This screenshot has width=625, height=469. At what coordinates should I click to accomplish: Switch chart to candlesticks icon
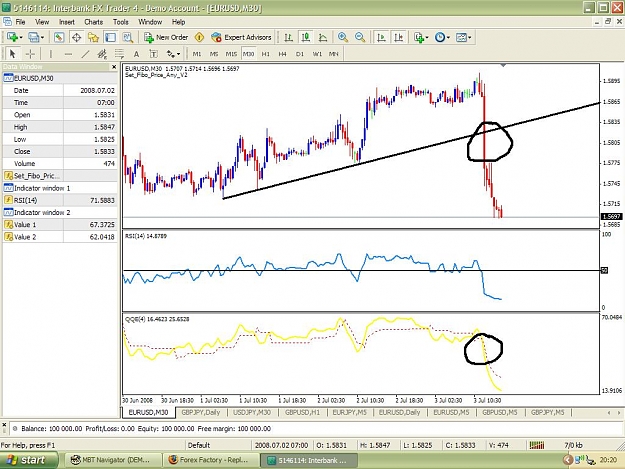click(x=306, y=37)
